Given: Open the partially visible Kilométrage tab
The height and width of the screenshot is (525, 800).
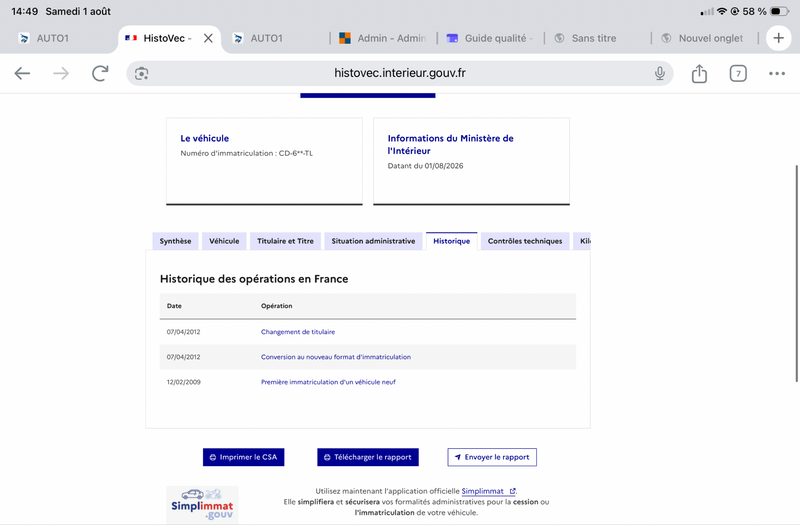Looking at the screenshot, I should click(582, 241).
